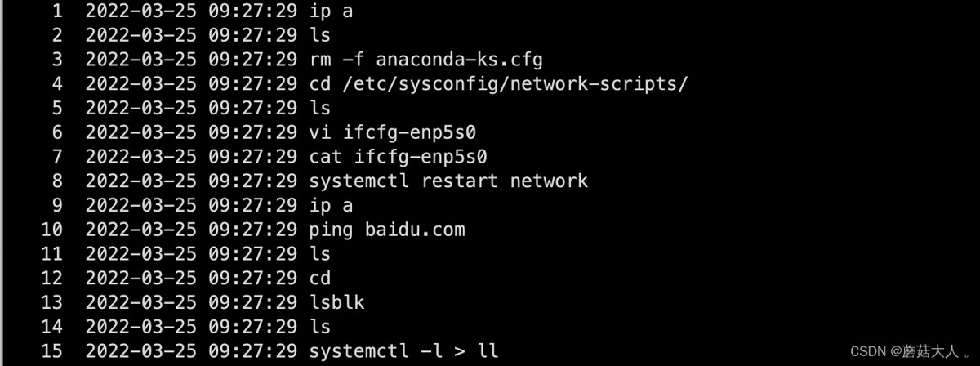
Task: Click the 'systemctl -l > ll' command
Action: (403, 350)
